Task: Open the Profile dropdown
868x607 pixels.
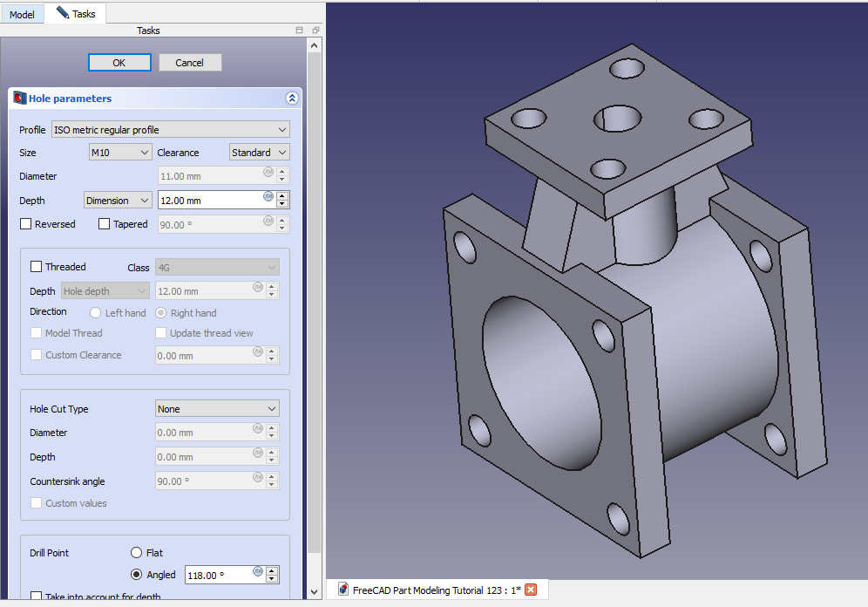Action: point(170,130)
